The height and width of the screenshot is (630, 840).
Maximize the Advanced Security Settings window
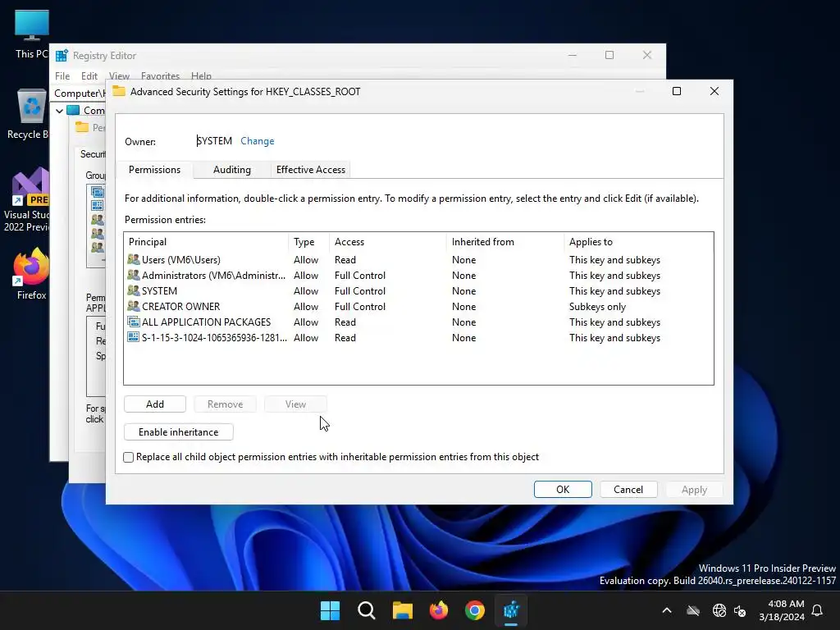click(x=677, y=91)
